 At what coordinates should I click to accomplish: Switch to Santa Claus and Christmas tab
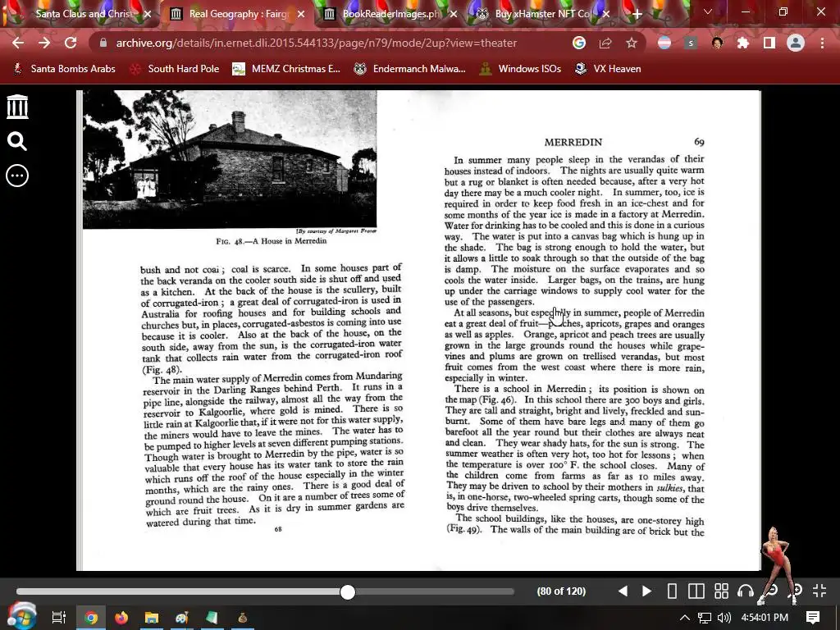(83, 14)
